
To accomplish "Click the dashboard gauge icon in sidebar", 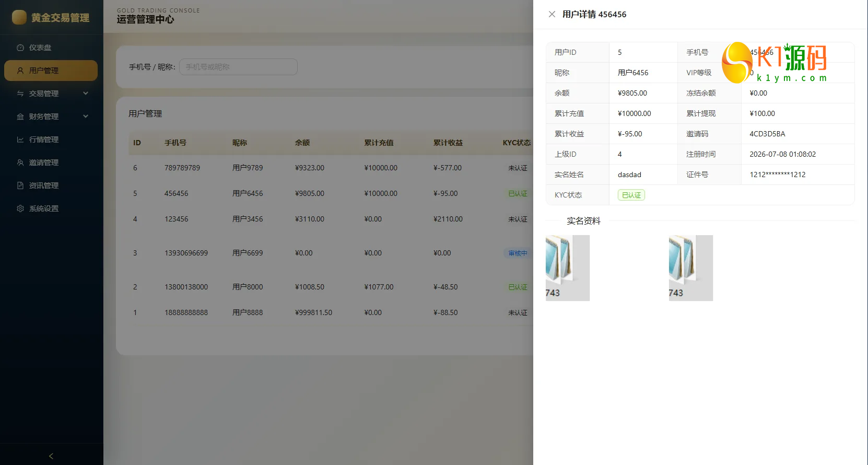I will click(x=20, y=48).
